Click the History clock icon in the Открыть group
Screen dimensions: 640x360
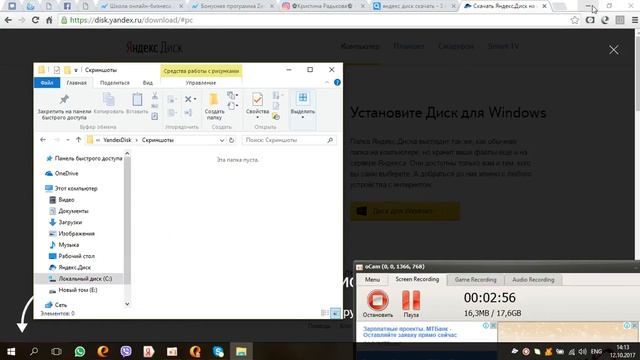276,117
